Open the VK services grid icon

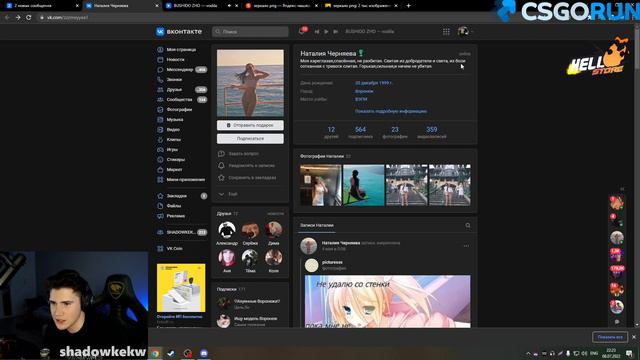(446, 31)
